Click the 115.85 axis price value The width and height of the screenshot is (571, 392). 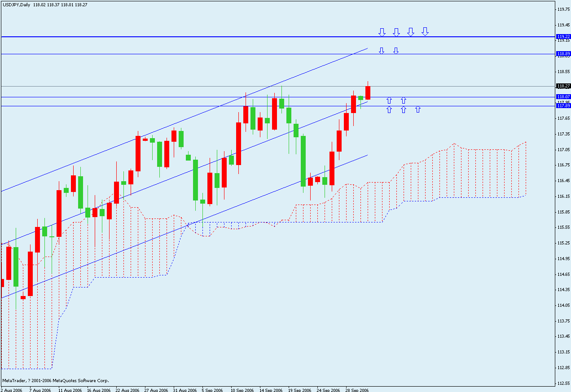point(563,212)
